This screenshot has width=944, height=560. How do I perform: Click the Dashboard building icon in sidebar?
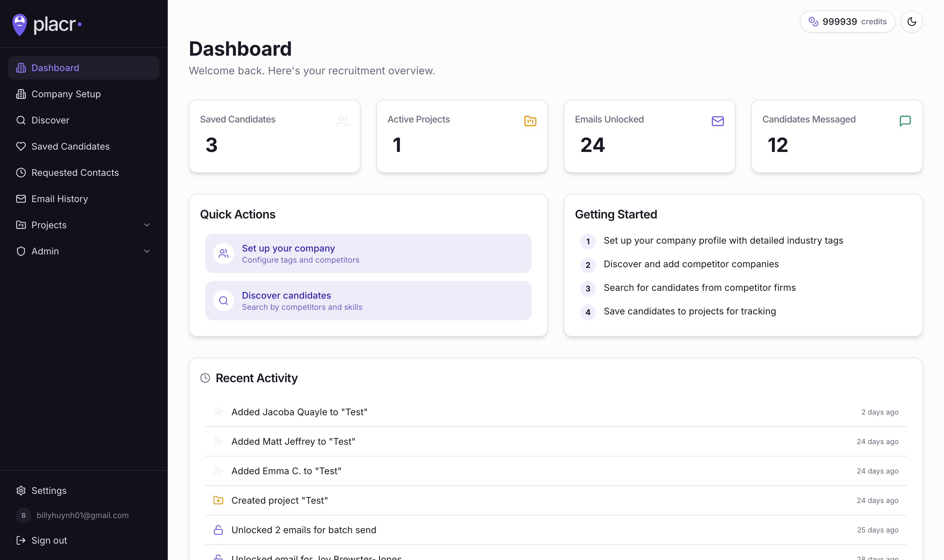click(21, 68)
